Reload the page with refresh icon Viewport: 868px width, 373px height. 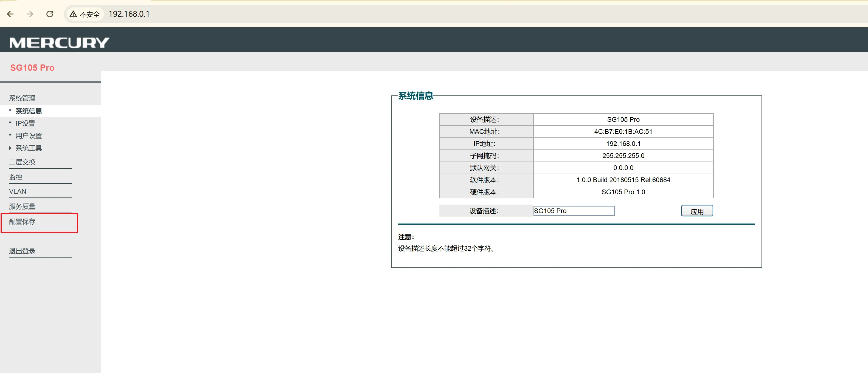click(x=49, y=14)
